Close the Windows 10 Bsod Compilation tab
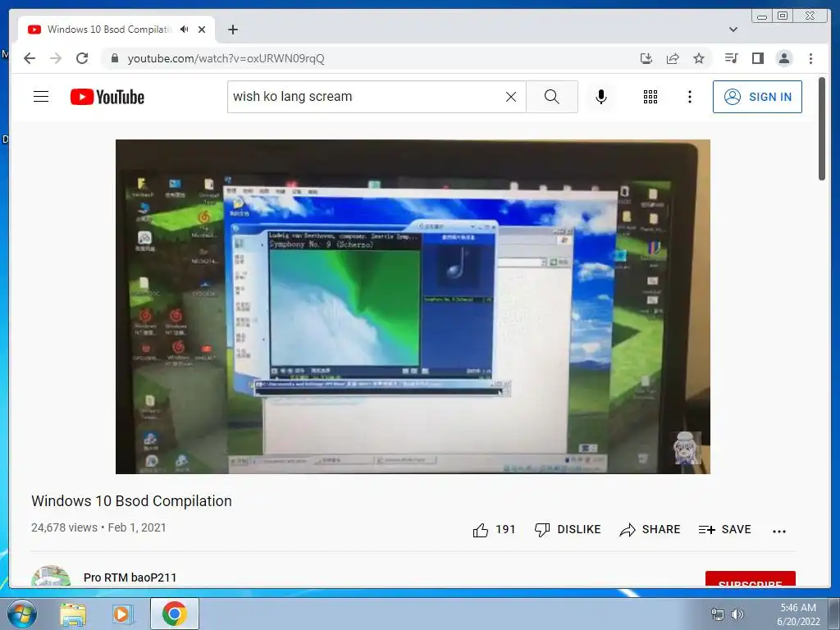Viewport: 840px width, 630px height. (202, 30)
